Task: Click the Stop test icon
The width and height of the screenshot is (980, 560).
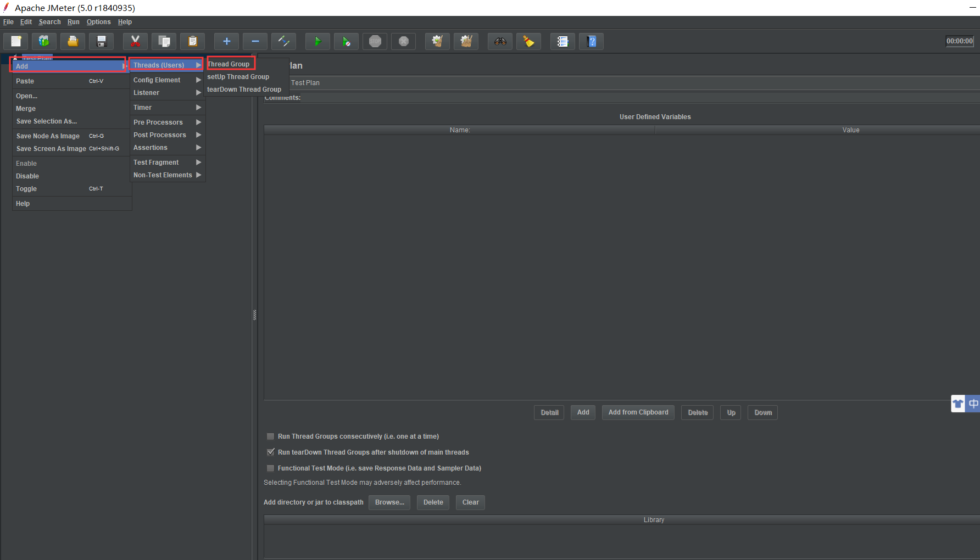Action: (x=375, y=41)
